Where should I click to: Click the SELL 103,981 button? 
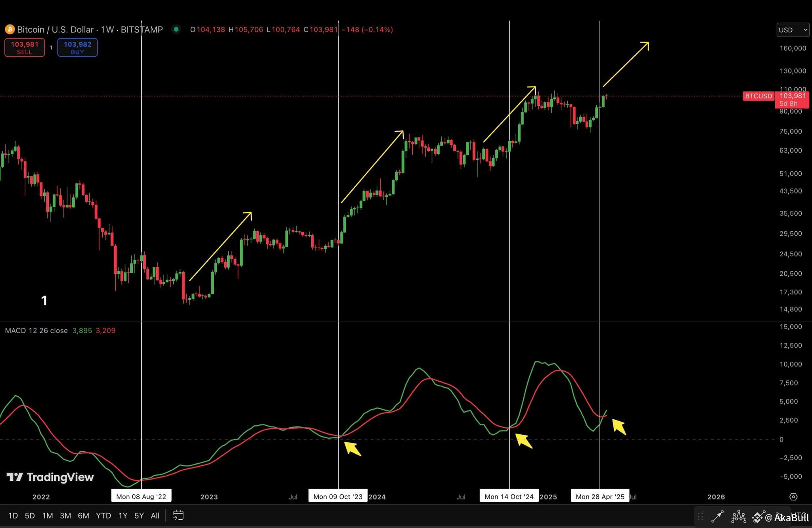(24, 47)
